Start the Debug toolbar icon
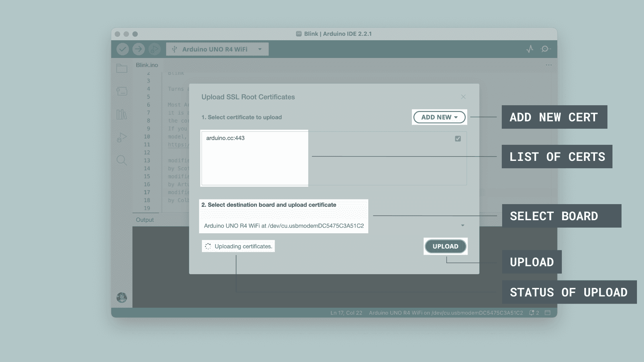Viewport: 644px width, 362px height. pyautogui.click(x=155, y=49)
